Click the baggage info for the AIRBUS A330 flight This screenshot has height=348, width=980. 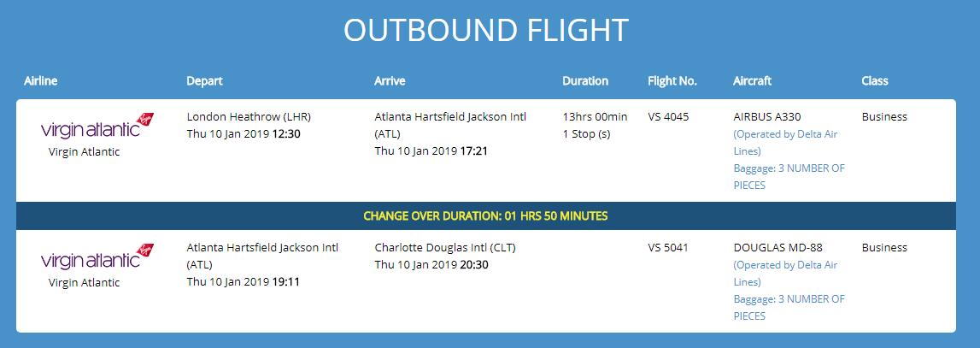(789, 176)
